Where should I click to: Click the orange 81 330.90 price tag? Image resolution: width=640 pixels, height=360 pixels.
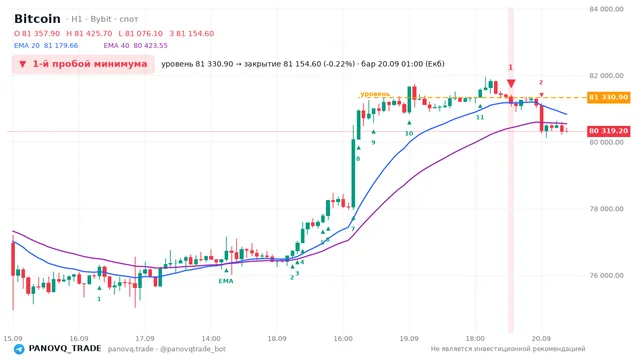(608, 97)
